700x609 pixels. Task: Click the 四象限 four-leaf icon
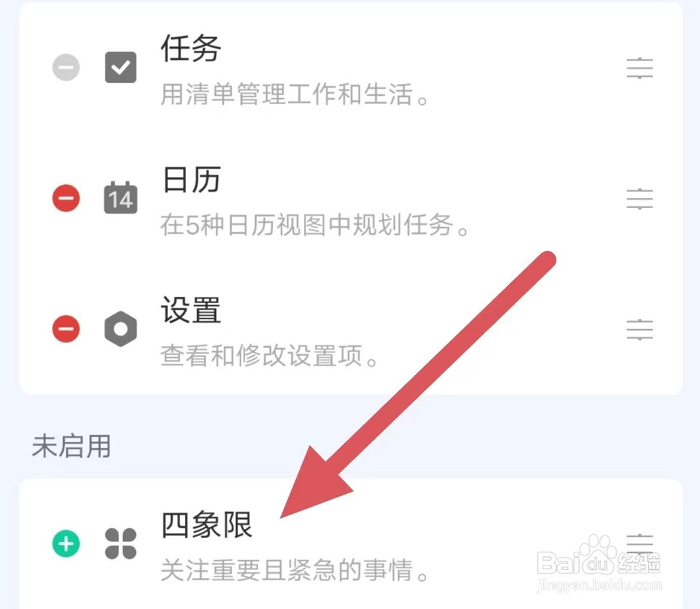(x=120, y=543)
